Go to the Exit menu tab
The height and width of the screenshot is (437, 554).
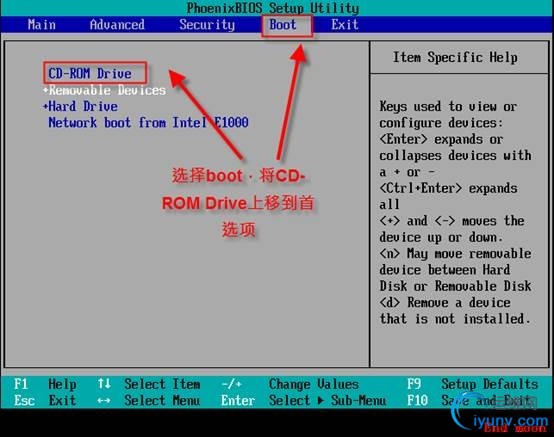(x=345, y=25)
